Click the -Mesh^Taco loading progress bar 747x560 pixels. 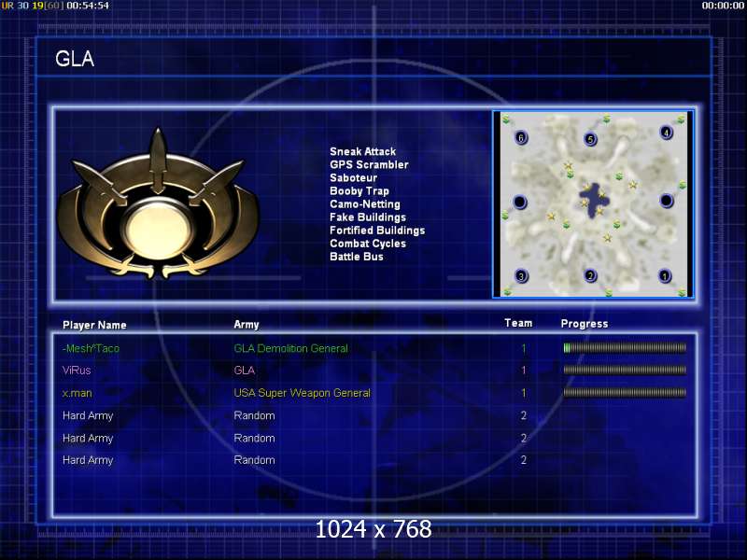pos(625,348)
